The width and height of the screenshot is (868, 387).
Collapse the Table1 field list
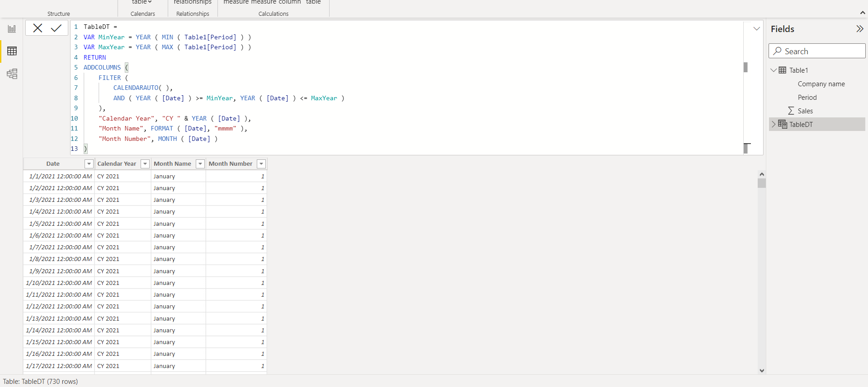774,70
